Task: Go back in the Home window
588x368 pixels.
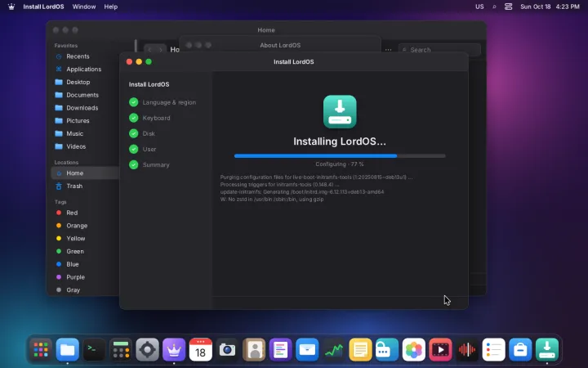Action: [x=150, y=50]
